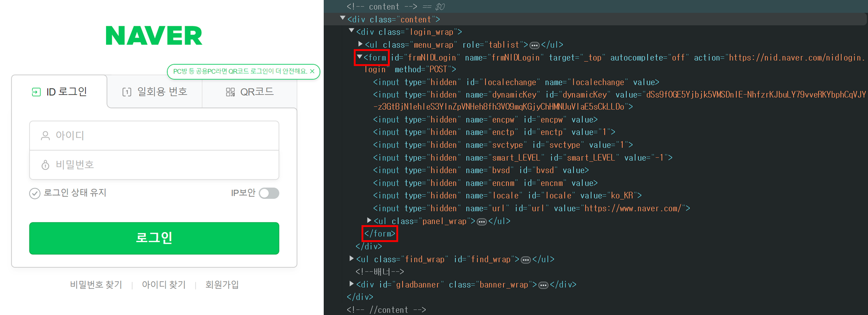The height and width of the screenshot is (315, 868).
Task: Open the 아이디 찾기 link
Action: pyautogui.click(x=164, y=285)
